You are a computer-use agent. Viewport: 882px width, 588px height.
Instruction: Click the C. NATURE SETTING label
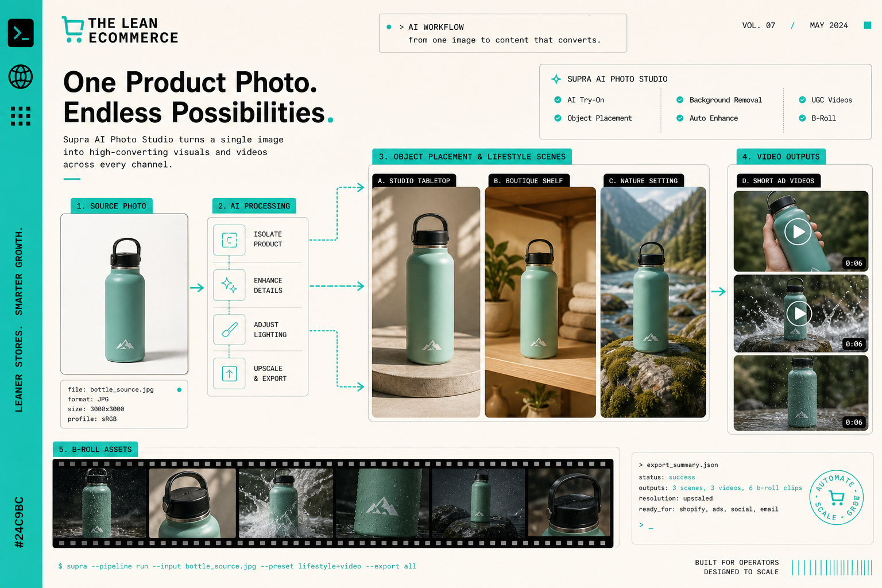pyautogui.click(x=643, y=181)
